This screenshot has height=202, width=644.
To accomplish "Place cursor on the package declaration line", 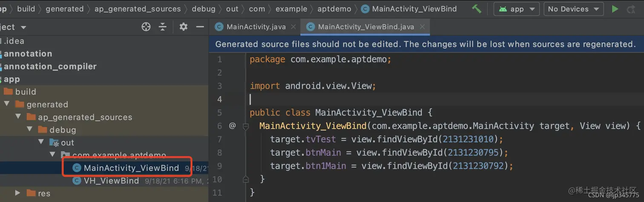I will coord(320,59).
